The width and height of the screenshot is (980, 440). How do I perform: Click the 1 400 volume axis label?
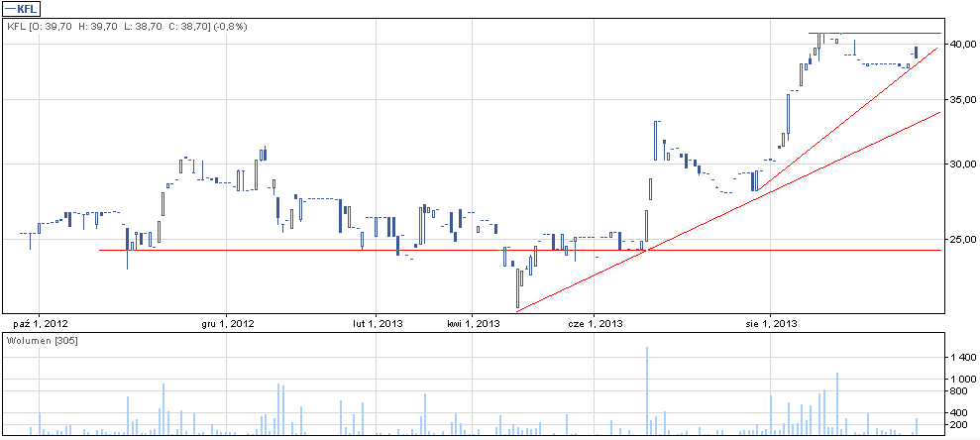click(964, 358)
